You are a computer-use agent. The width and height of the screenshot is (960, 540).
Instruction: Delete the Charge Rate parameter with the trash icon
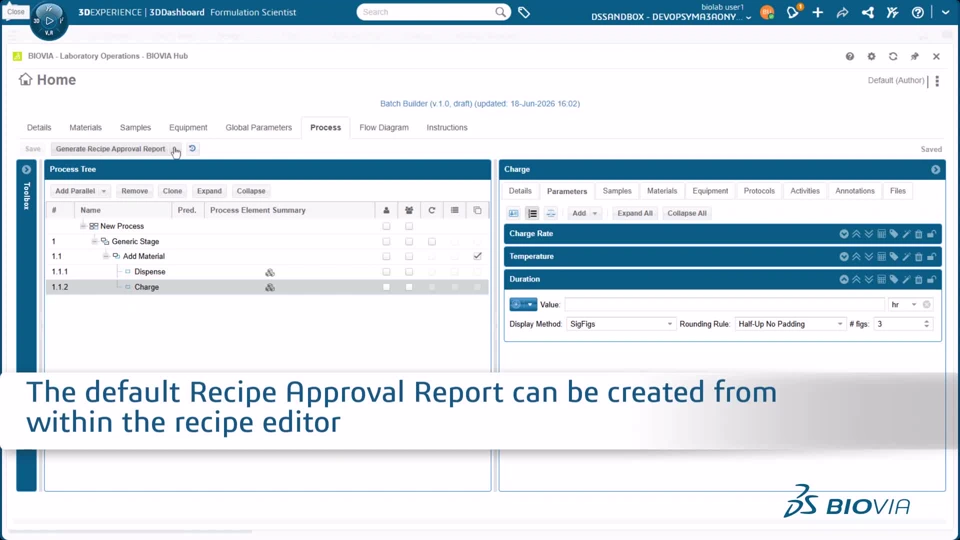point(918,234)
